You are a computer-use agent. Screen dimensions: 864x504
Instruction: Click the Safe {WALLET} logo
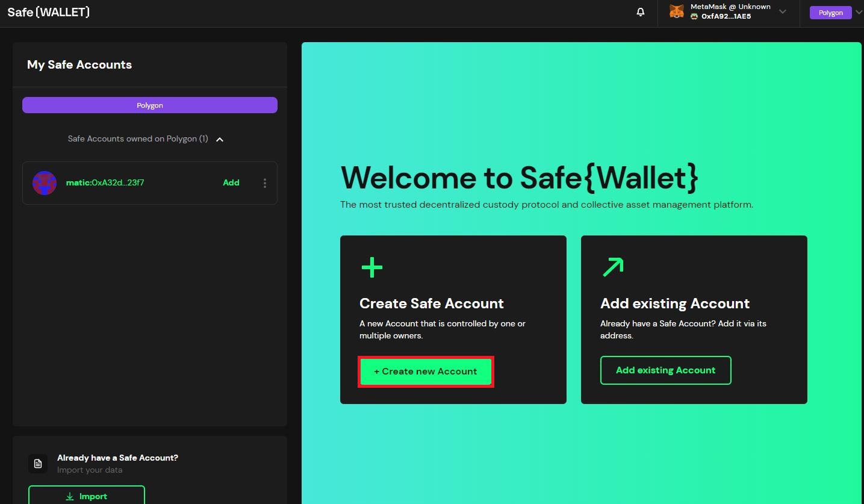[48, 12]
